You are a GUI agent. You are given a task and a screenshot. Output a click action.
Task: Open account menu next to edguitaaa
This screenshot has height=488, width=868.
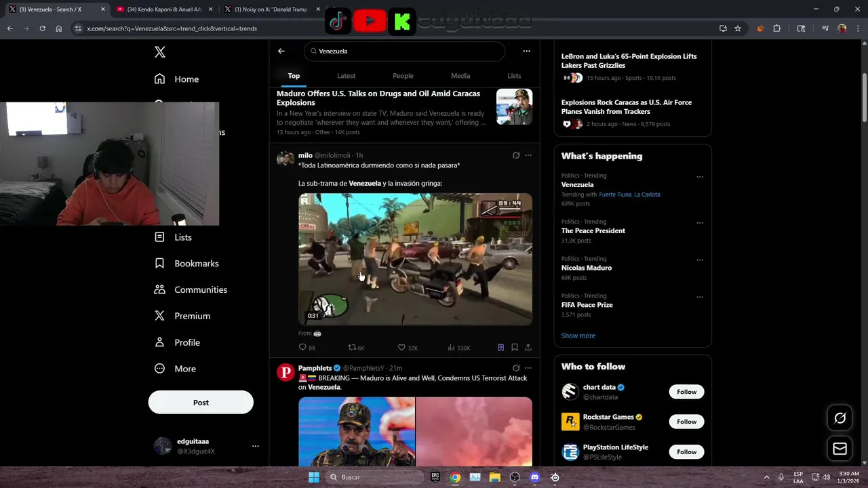[256, 446]
